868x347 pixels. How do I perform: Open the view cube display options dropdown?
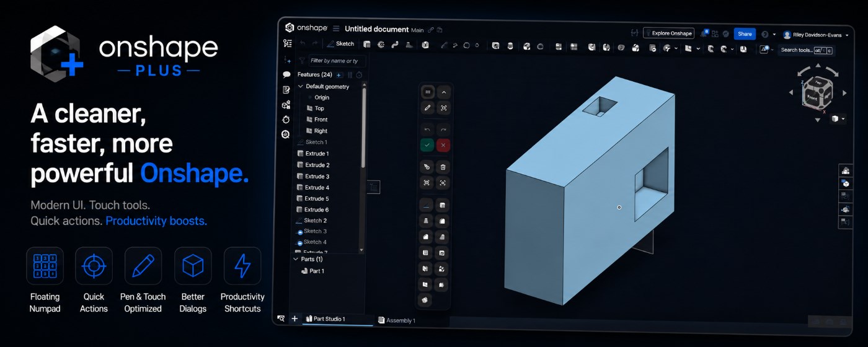pos(838,118)
